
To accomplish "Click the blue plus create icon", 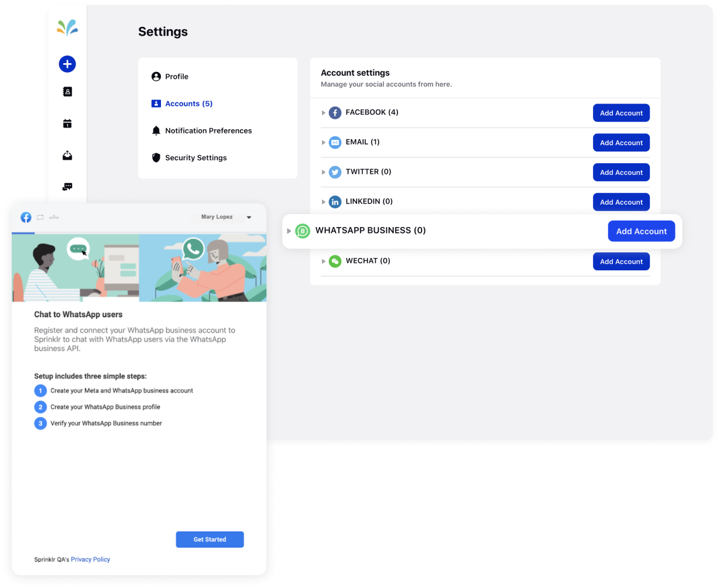I will [x=67, y=64].
